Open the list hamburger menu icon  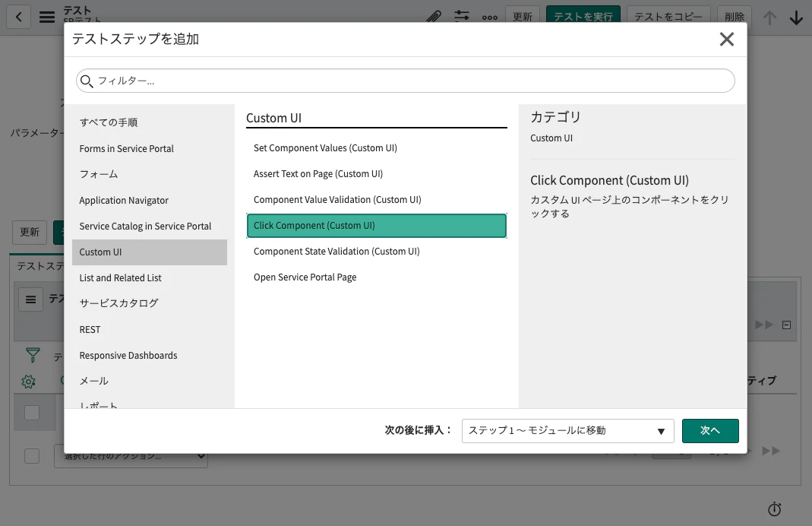coord(30,299)
